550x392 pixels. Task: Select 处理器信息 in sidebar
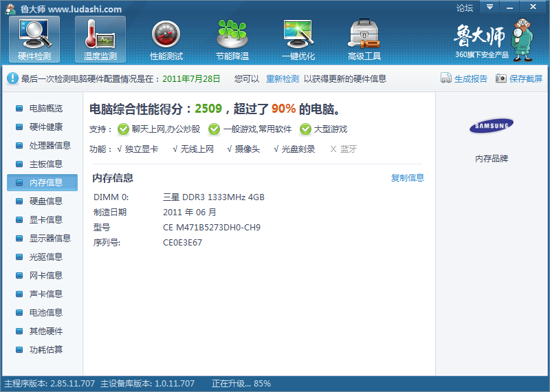coord(42,145)
